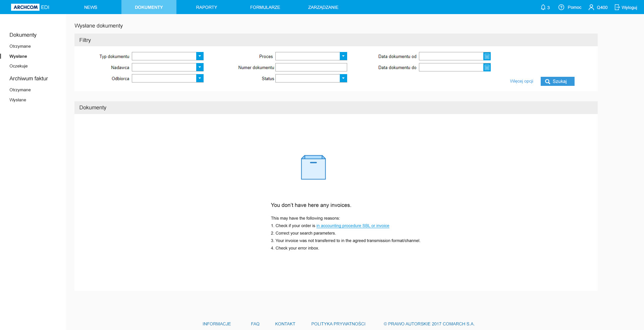Select Oczekuje in the Dokumenty sidebar
The image size is (644, 330).
click(18, 66)
